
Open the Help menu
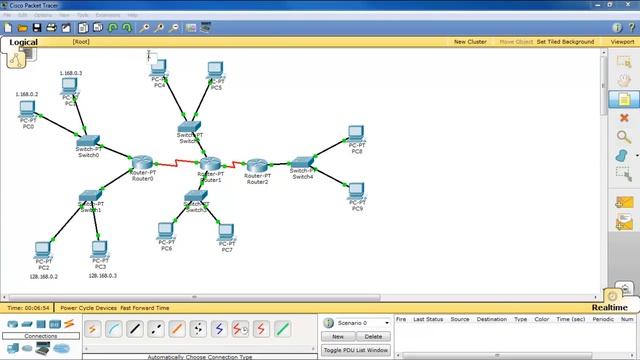pyautogui.click(x=133, y=15)
